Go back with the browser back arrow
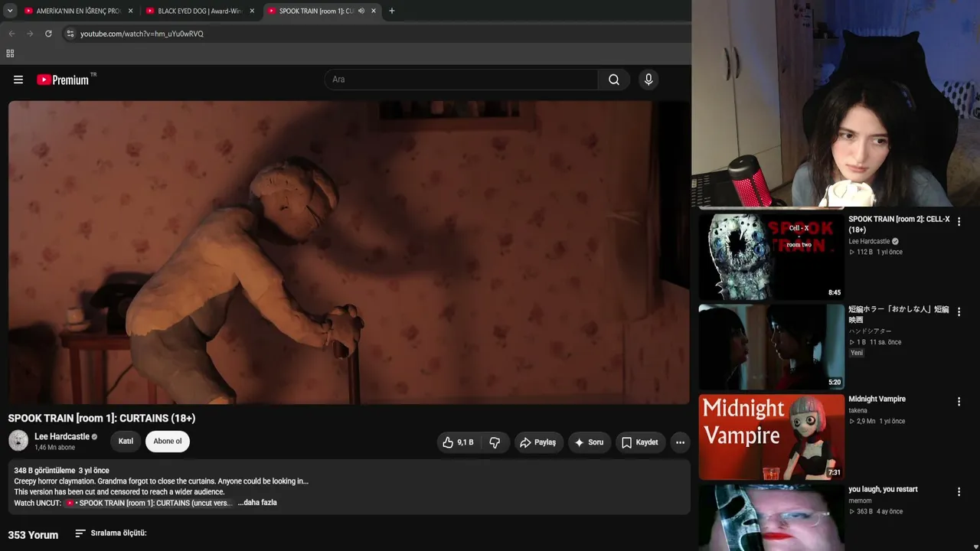Image resolution: width=980 pixels, height=551 pixels. pos(11,34)
